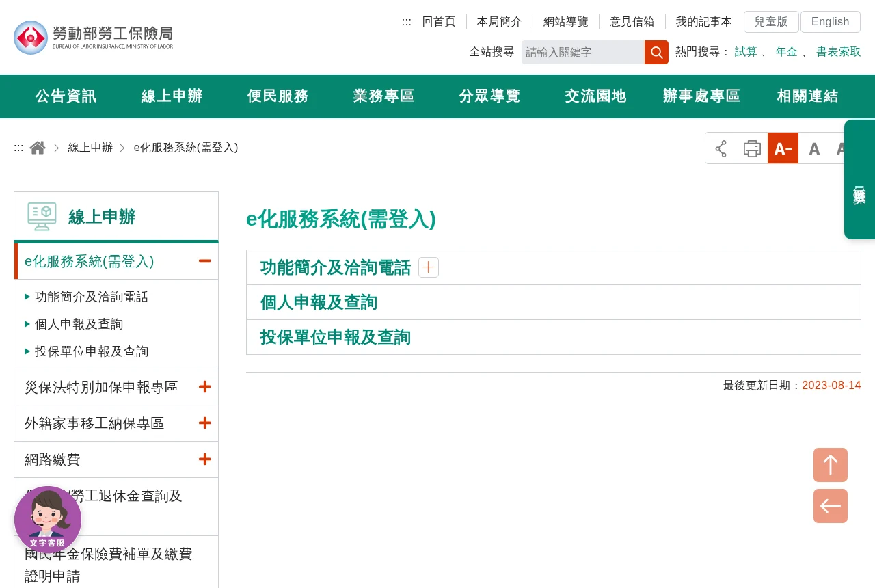Open 公告資訊 main menu

[x=66, y=96]
